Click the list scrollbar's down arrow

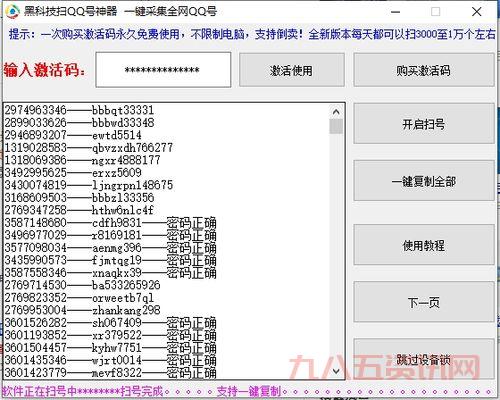pyautogui.click(x=336, y=371)
